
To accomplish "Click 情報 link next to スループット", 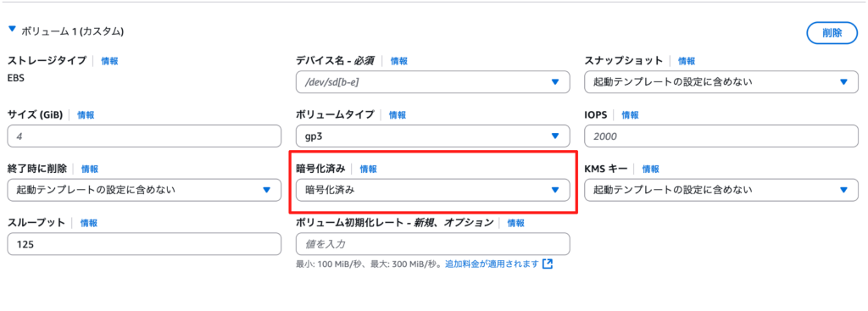I will click(x=88, y=223).
